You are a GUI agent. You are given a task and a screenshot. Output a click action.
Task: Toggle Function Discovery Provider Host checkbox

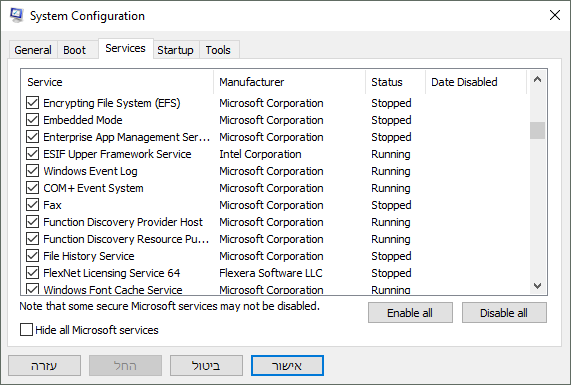coord(32,222)
